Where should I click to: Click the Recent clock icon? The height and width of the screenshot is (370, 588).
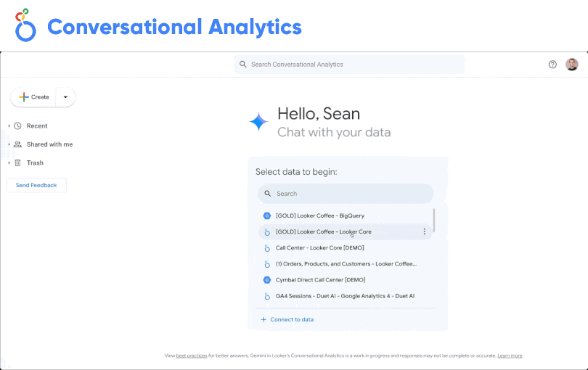pyautogui.click(x=17, y=126)
